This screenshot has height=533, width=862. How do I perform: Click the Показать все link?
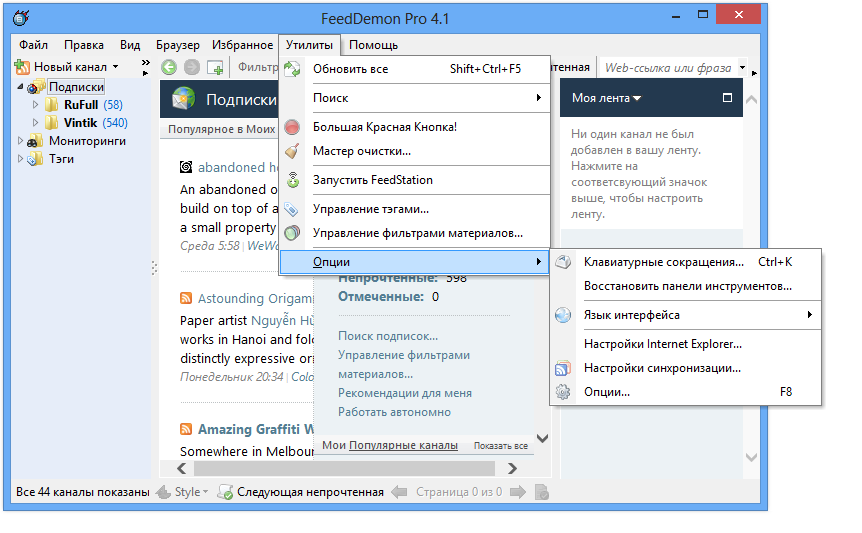(x=501, y=446)
